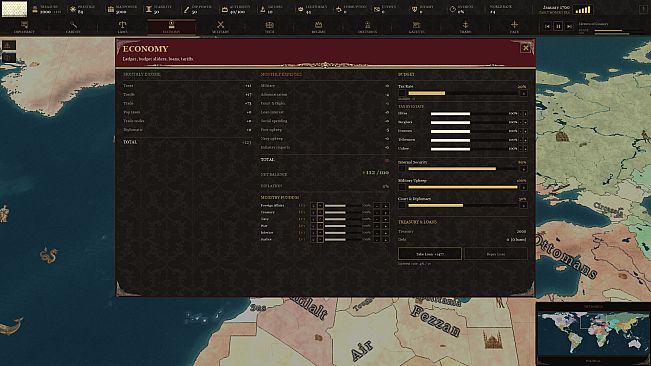Click the Interior ministry funding slider

(343, 232)
